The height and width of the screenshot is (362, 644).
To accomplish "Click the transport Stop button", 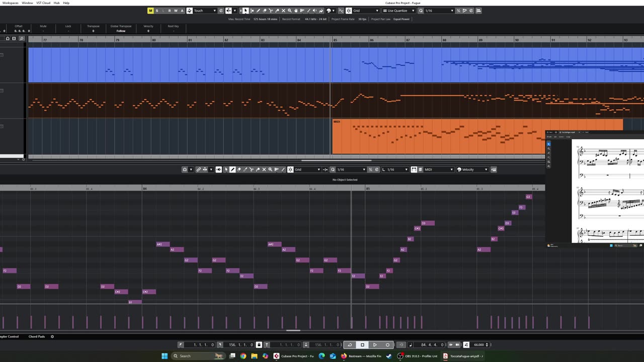I will [362, 345].
